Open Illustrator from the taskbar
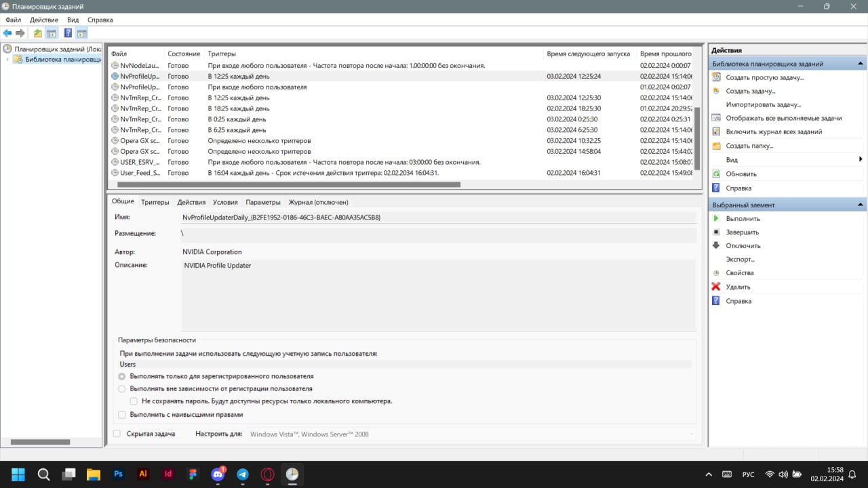868x488 pixels. tap(143, 474)
